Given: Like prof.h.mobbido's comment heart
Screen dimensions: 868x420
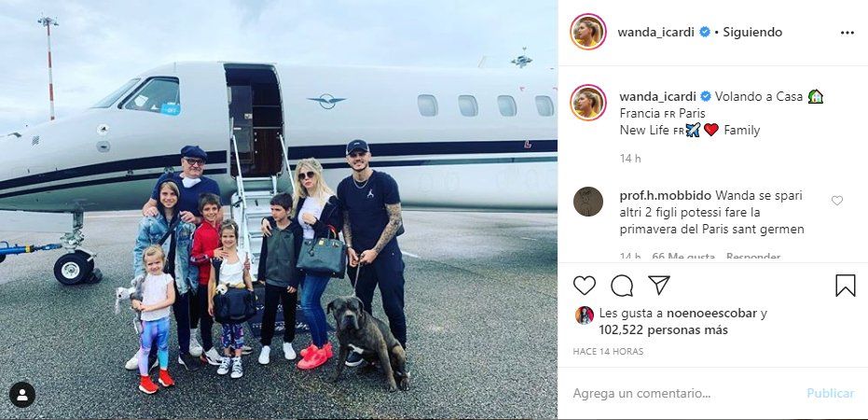Looking at the screenshot, I should pyautogui.click(x=837, y=201).
